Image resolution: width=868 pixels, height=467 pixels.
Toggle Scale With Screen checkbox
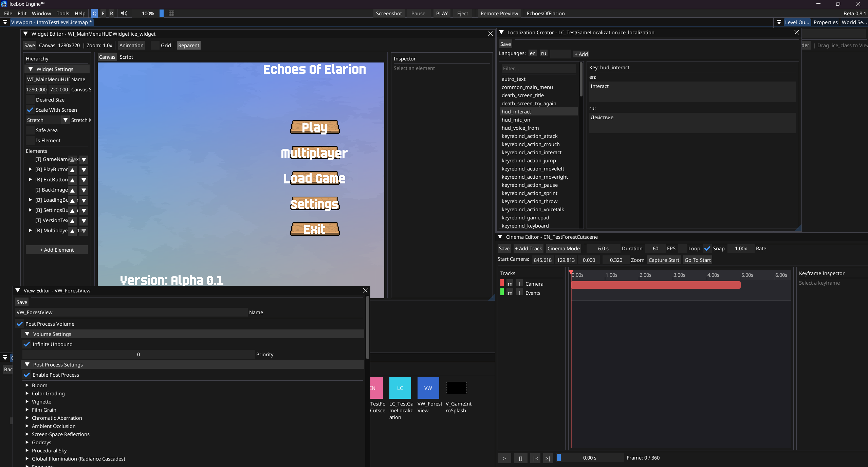tap(30, 110)
